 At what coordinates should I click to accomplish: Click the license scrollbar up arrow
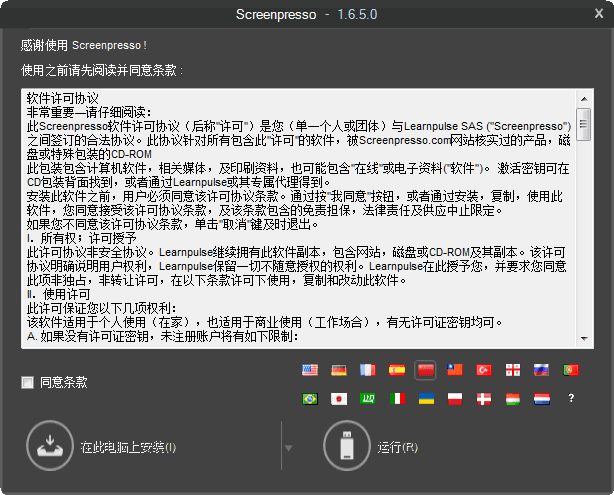[x=584, y=99]
